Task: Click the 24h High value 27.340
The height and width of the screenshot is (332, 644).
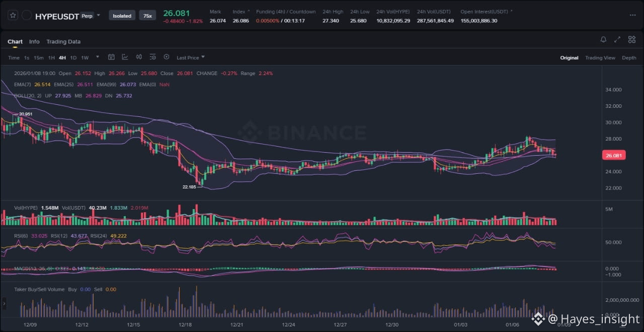Action: tap(331, 21)
